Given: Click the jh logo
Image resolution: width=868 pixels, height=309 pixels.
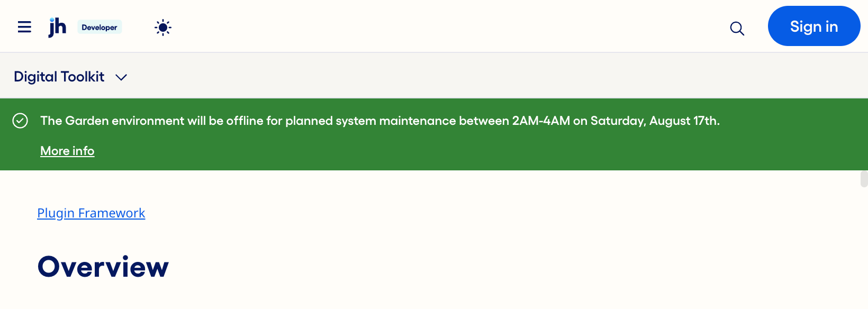Looking at the screenshot, I should (57, 27).
